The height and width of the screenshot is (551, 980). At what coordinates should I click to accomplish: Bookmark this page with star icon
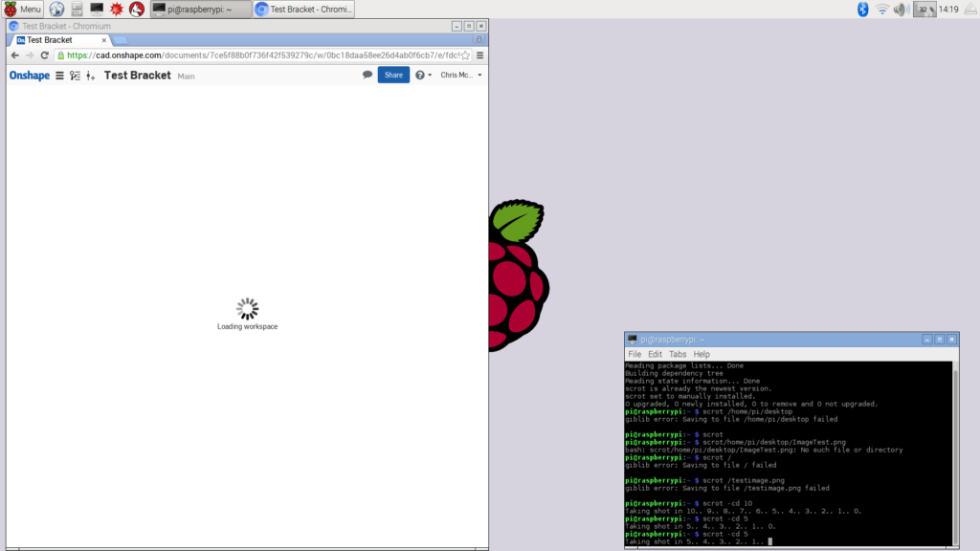click(x=465, y=55)
